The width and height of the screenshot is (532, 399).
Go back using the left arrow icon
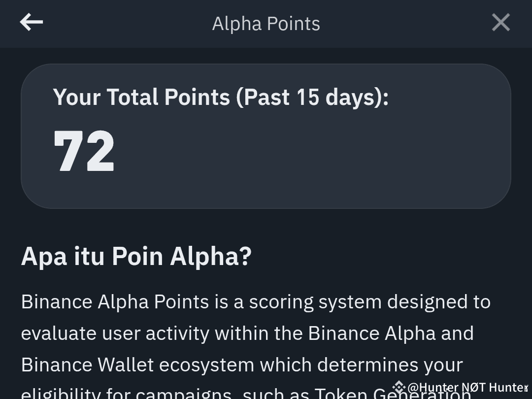[31, 22]
